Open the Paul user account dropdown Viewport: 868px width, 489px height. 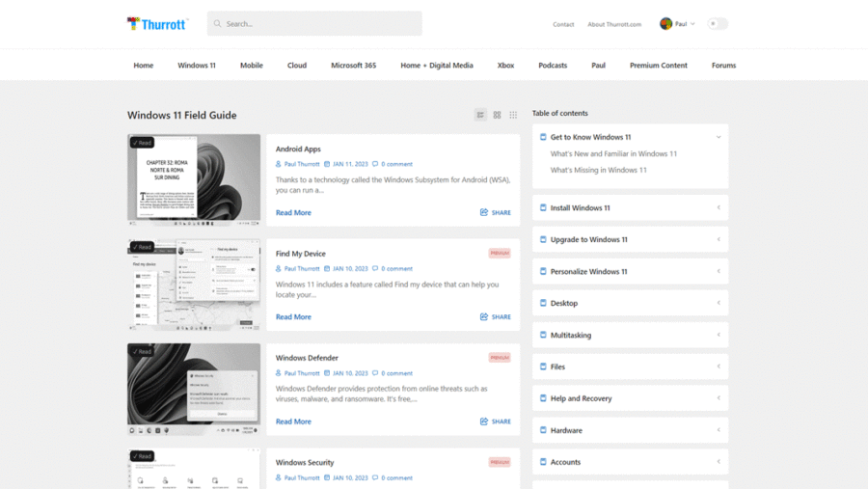pyautogui.click(x=685, y=24)
